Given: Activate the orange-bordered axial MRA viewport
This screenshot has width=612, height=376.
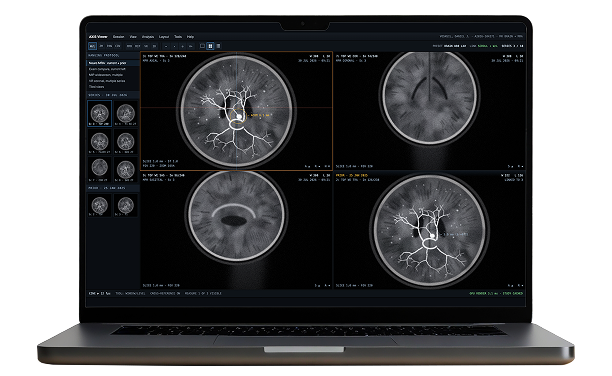Looking at the screenshot, I should click(237, 111).
